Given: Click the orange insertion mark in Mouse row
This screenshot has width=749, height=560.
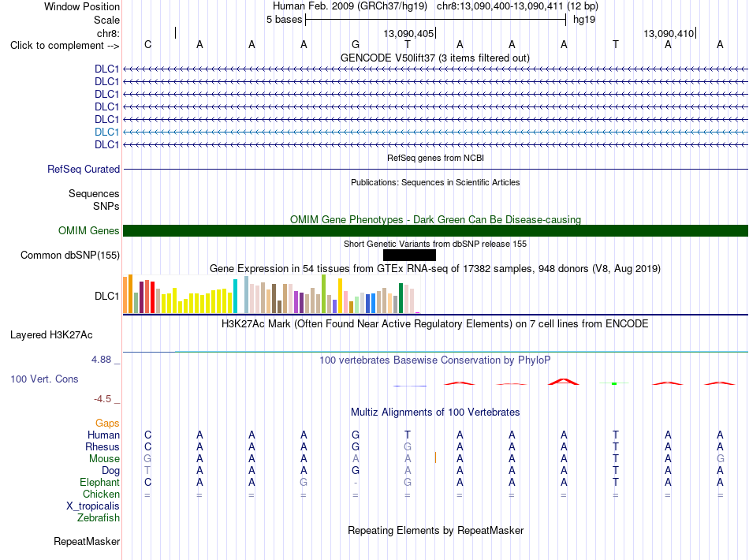Looking at the screenshot, I should click(x=435, y=457).
